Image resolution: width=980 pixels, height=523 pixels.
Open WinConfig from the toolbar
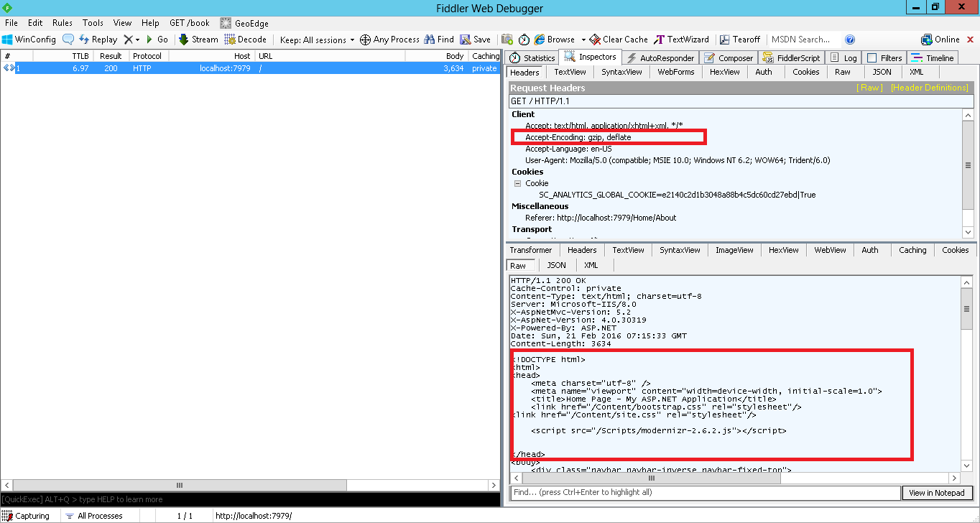(29, 40)
